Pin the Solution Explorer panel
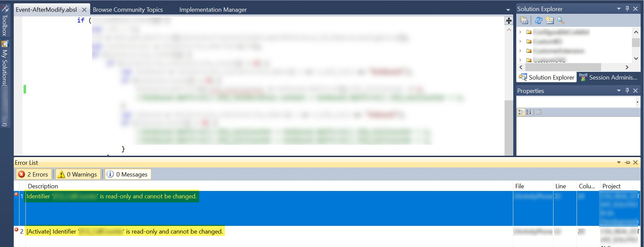 point(627,9)
